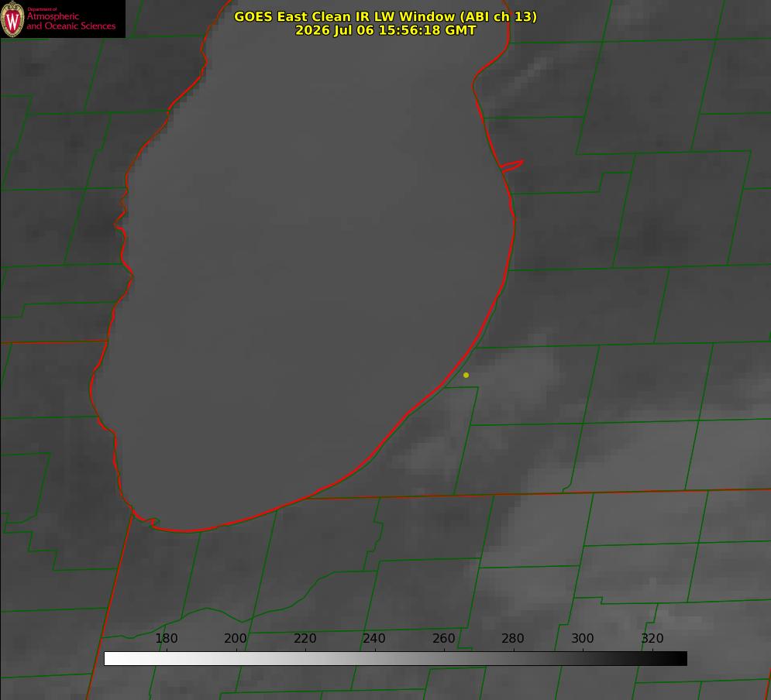Click the 300 tick label on colorbar
The width and height of the screenshot is (771, 700).
pyautogui.click(x=583, y=638)
